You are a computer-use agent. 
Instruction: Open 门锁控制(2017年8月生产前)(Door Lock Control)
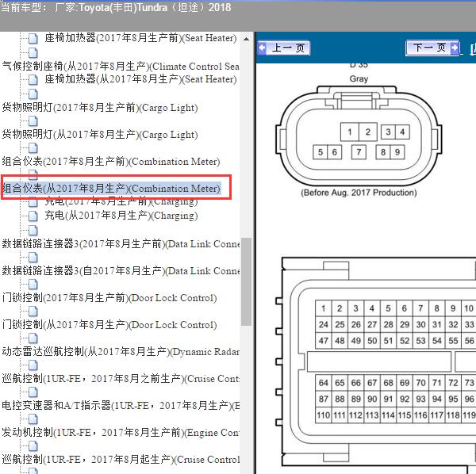tap(109, 298)
